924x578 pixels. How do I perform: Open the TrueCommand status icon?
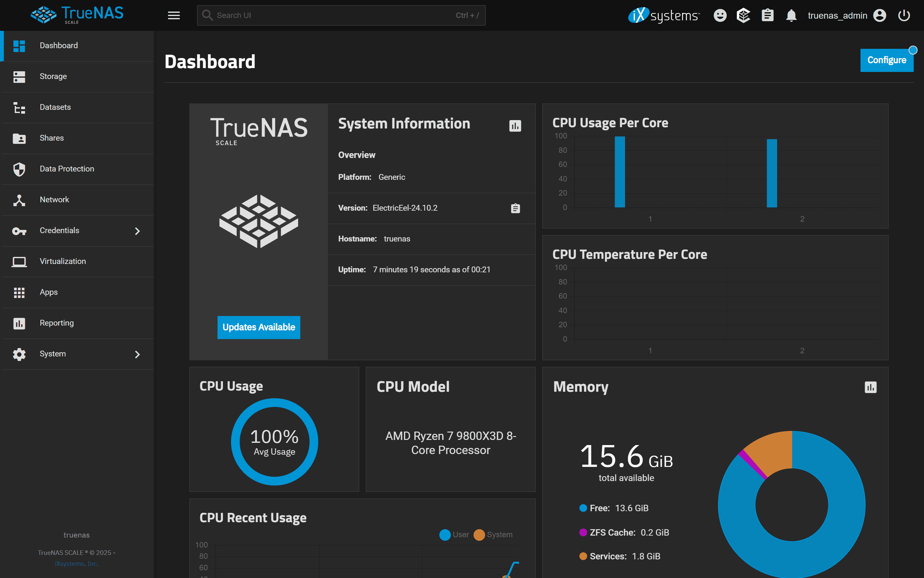pos(743,15)
